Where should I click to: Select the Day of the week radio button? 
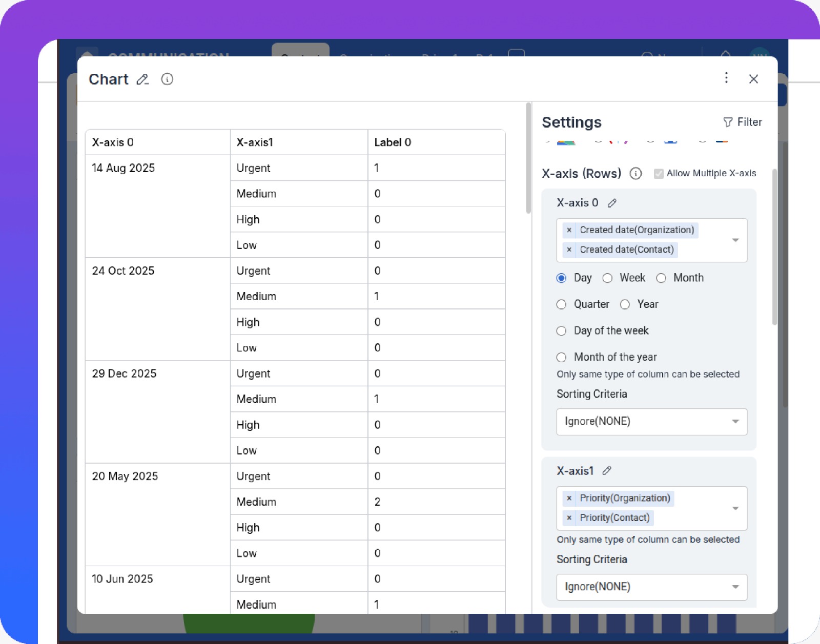click(561, 331)
